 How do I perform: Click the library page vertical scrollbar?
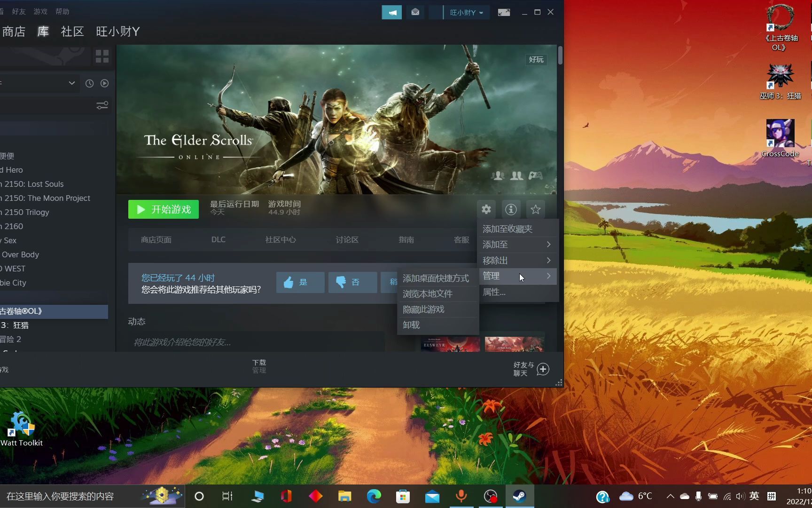[560, 56]
